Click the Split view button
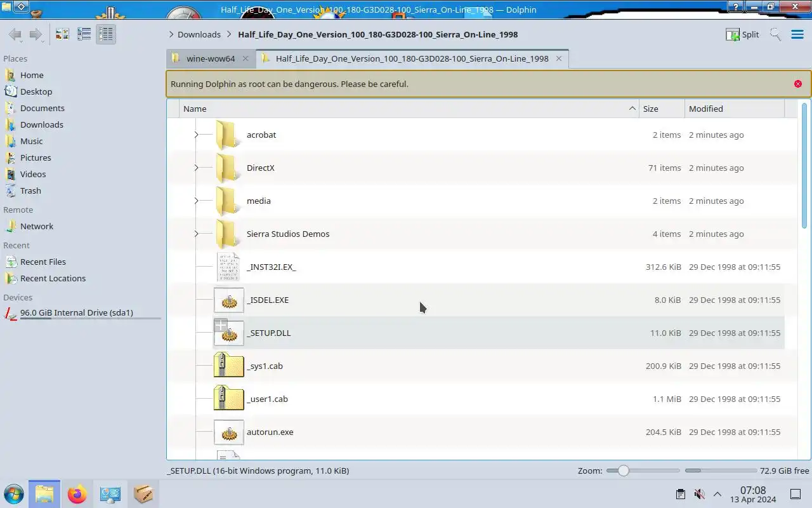The width and height of the screenshot is (812, 508). pos(742,34)
